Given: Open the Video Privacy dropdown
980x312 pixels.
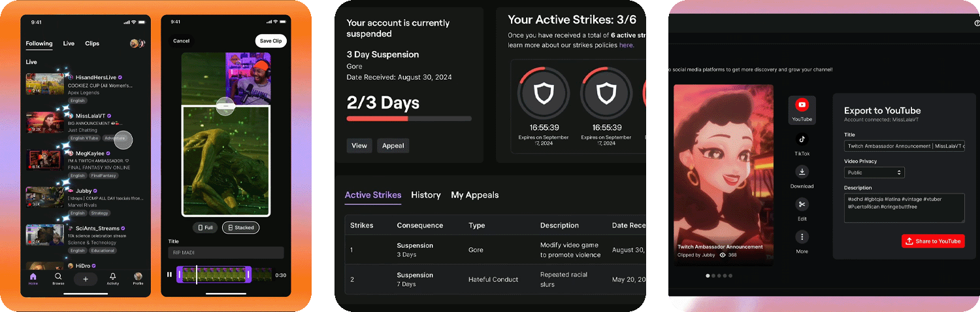Looking at the screenshot, I should coord(874,173).
